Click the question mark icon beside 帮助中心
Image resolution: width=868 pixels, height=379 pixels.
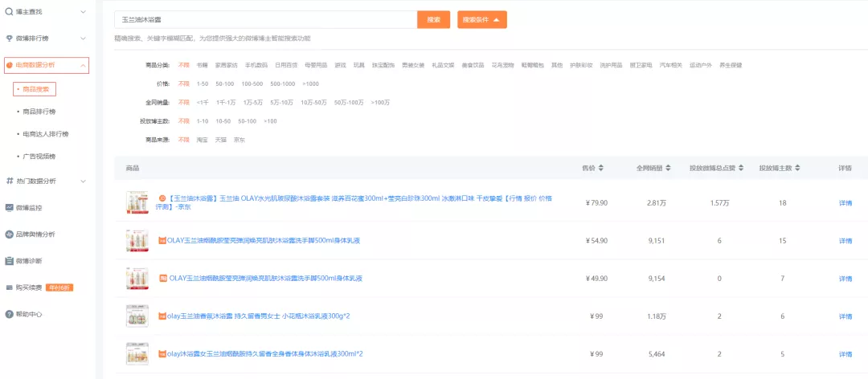click(9, 314)
